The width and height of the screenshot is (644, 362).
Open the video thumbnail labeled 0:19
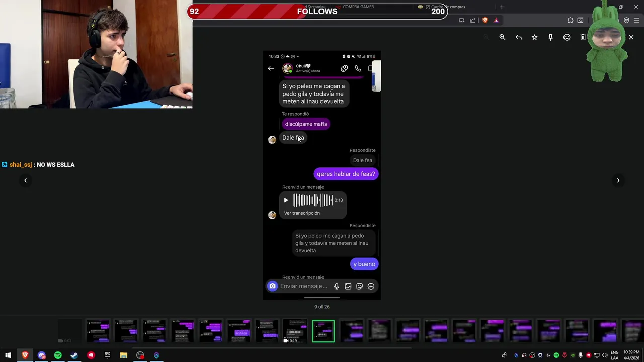point(295,331)
